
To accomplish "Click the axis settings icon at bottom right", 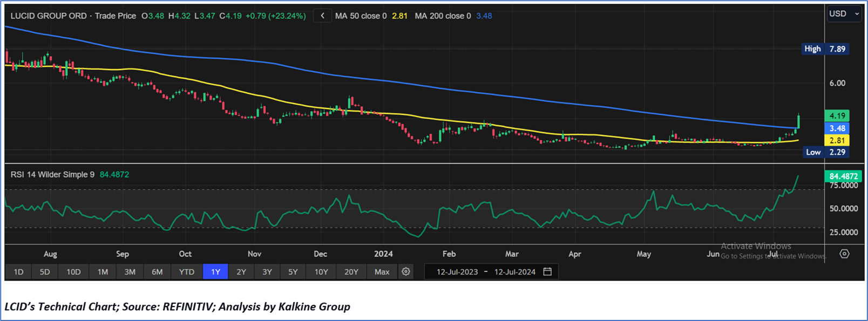I will 844,254.
